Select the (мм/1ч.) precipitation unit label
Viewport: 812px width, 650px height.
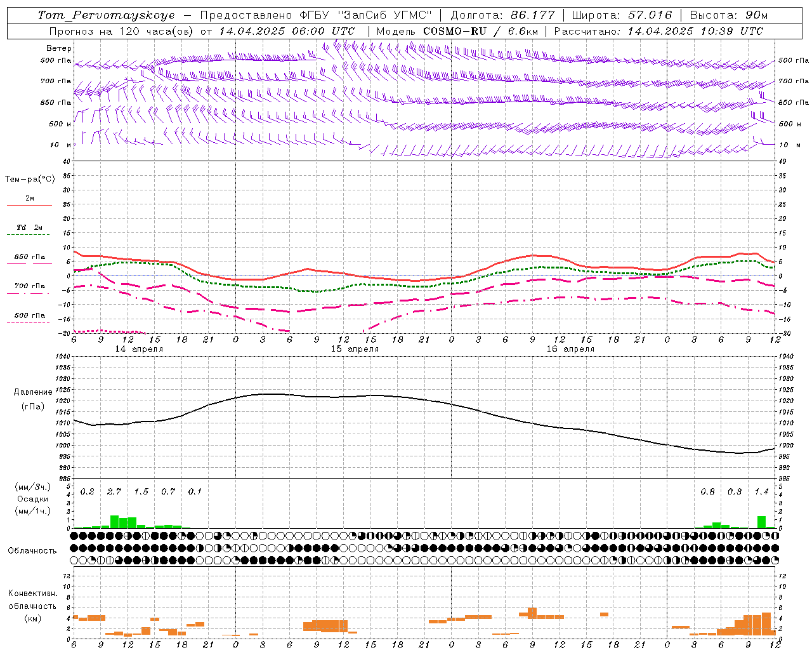(33, 511)
